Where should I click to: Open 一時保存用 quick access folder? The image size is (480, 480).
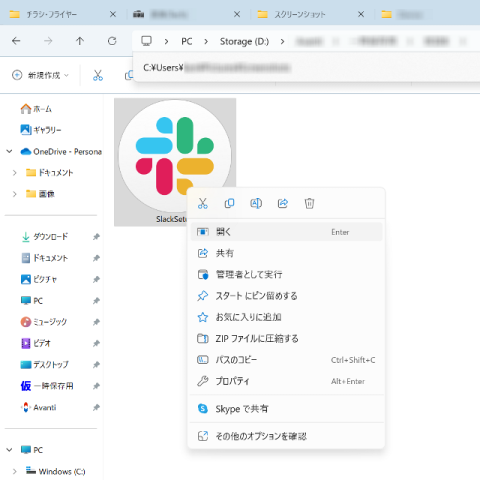coord(47,386)
